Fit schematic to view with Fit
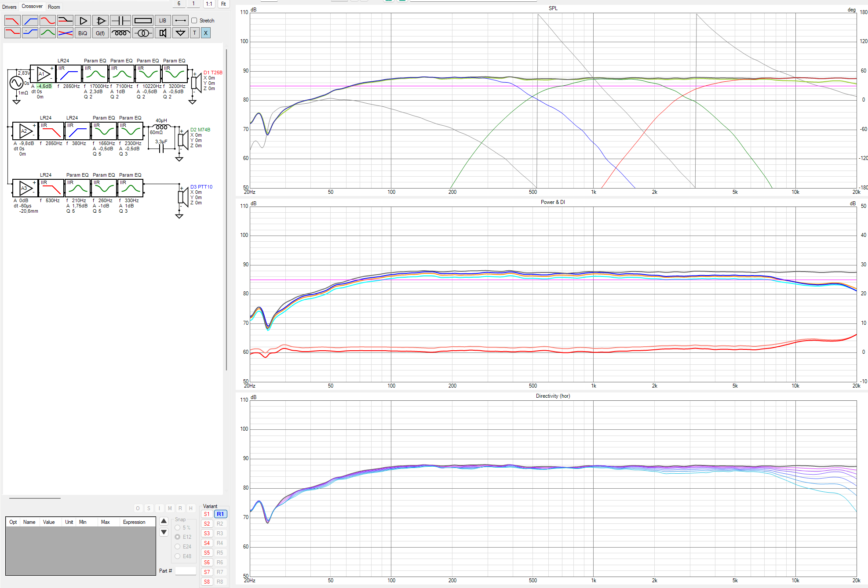Viewport: 868px width, 588px height. click(223, 4)
